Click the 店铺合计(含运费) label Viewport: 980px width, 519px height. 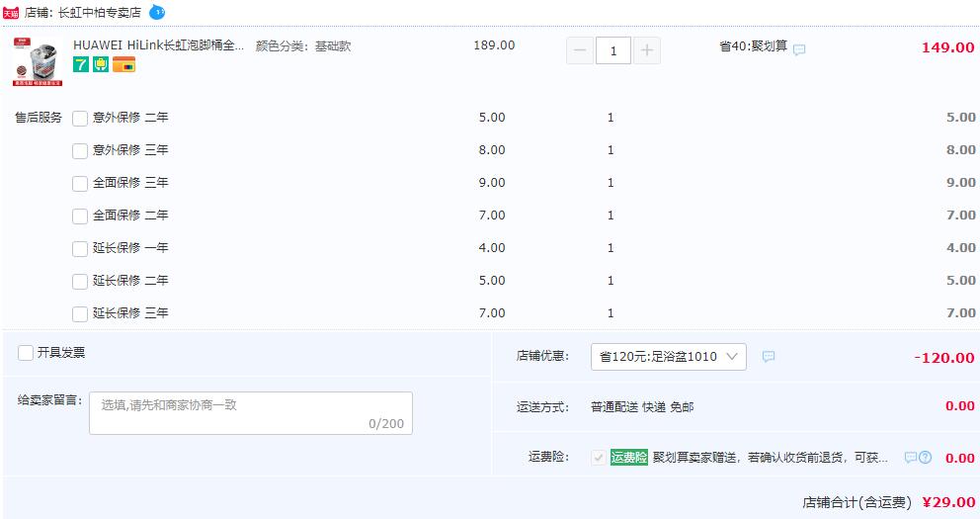(857, 502)
